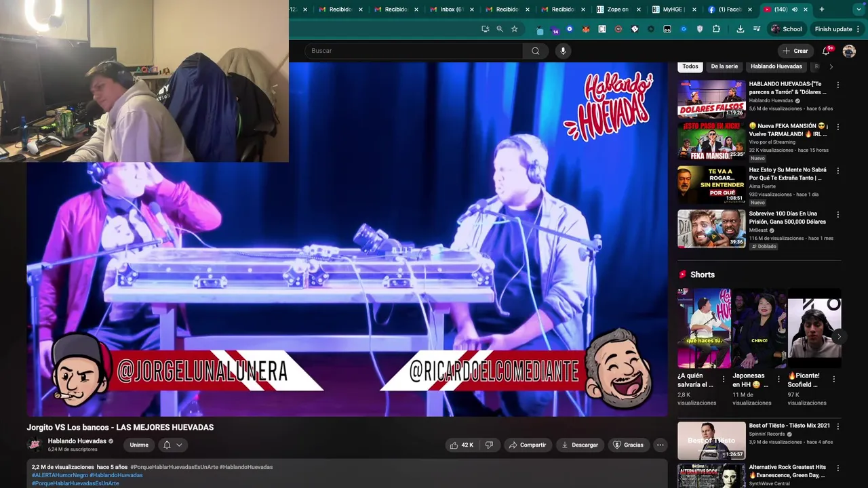Screen dimensions: 868x488
Task: Open options for ¿A quién salvaría short
Action: (x=724, y=380)
